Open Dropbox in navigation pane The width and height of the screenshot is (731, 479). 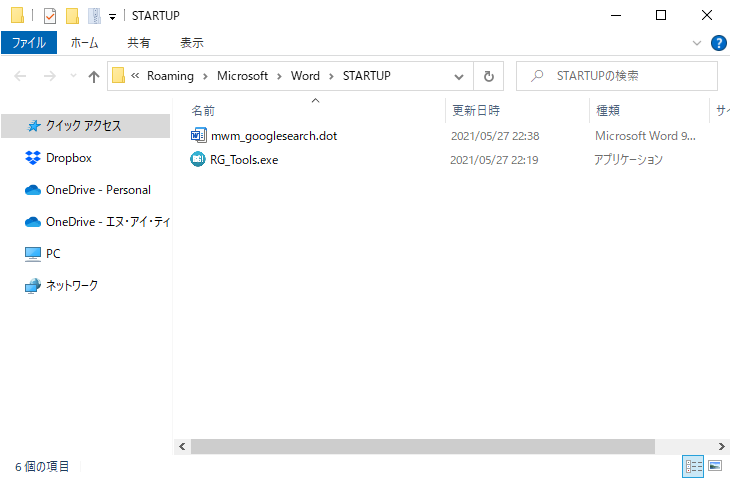click(68, 158)
